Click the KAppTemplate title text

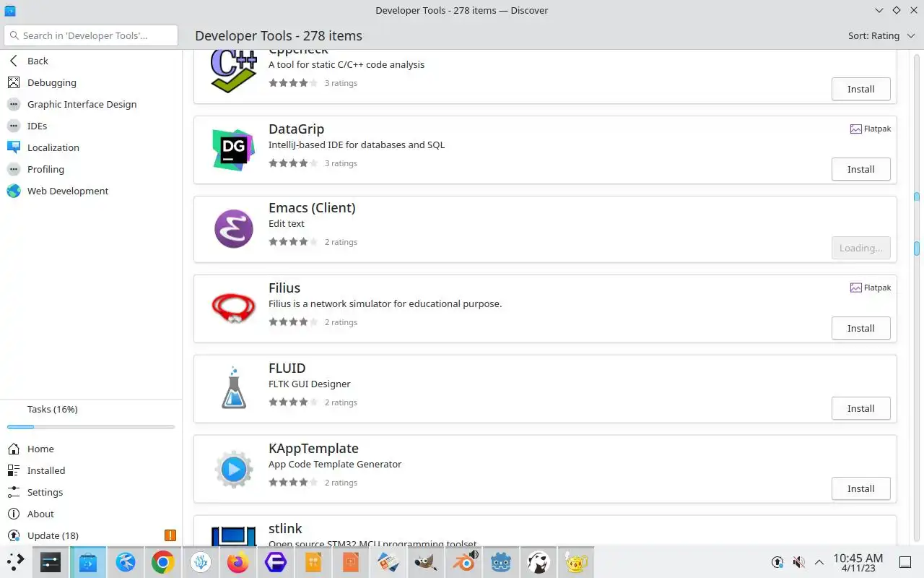coord(313,448)
